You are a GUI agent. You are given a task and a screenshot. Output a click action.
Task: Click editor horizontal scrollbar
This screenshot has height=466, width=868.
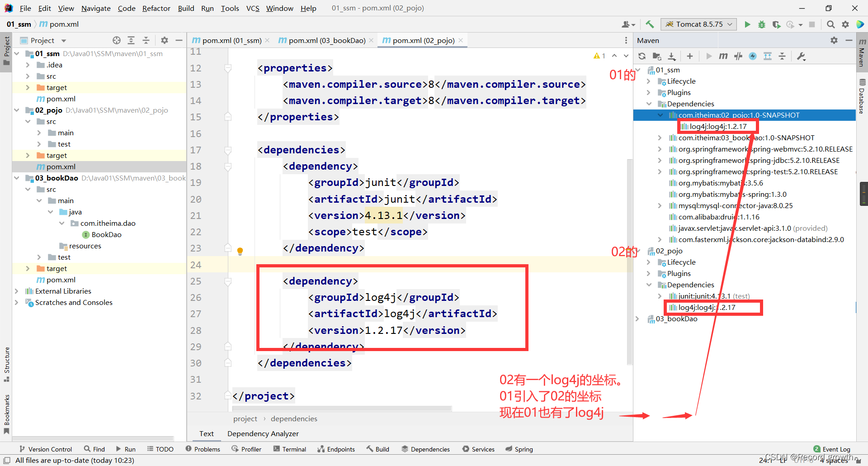(x=342, y=409)
